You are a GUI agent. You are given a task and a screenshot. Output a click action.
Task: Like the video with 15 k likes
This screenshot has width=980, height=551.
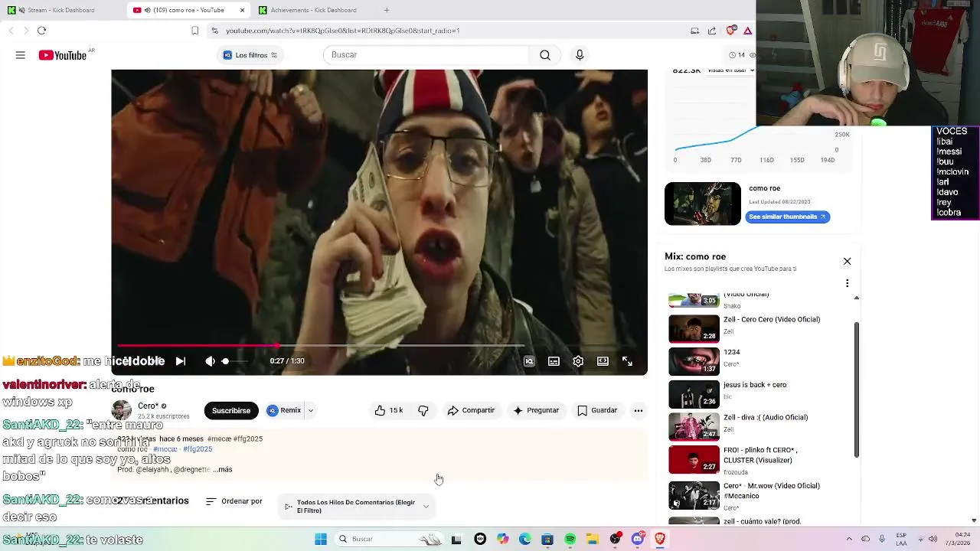coord(389,410)
